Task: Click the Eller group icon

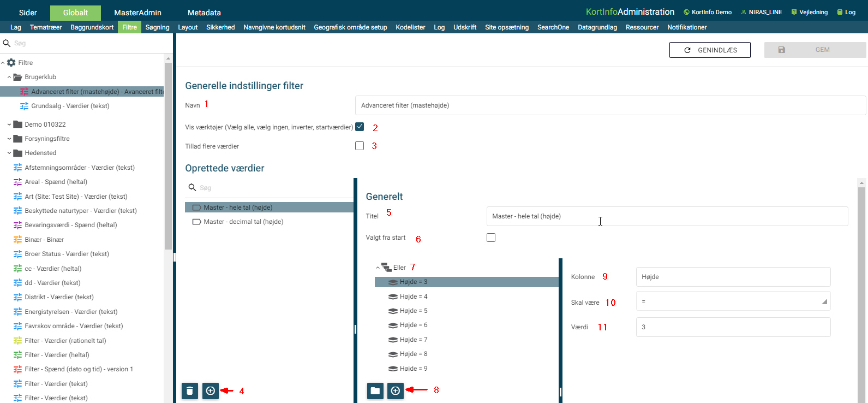Action: pyautogui.click(x=386, y=268)
